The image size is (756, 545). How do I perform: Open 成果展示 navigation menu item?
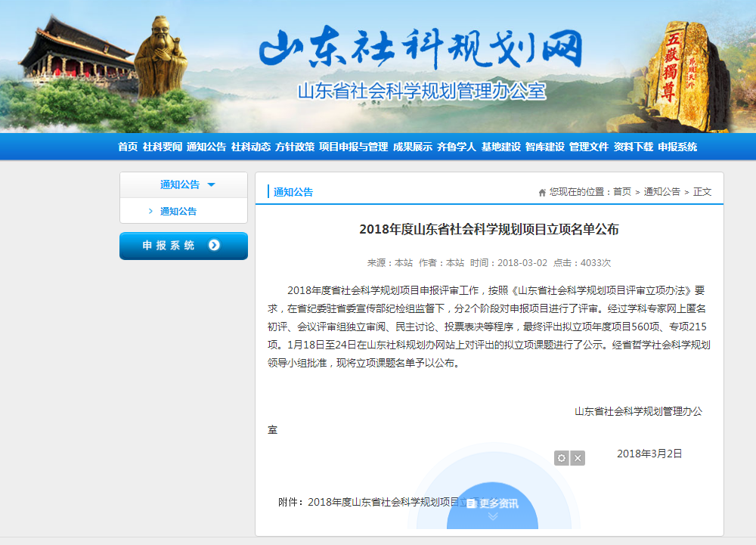coord(412,147)
